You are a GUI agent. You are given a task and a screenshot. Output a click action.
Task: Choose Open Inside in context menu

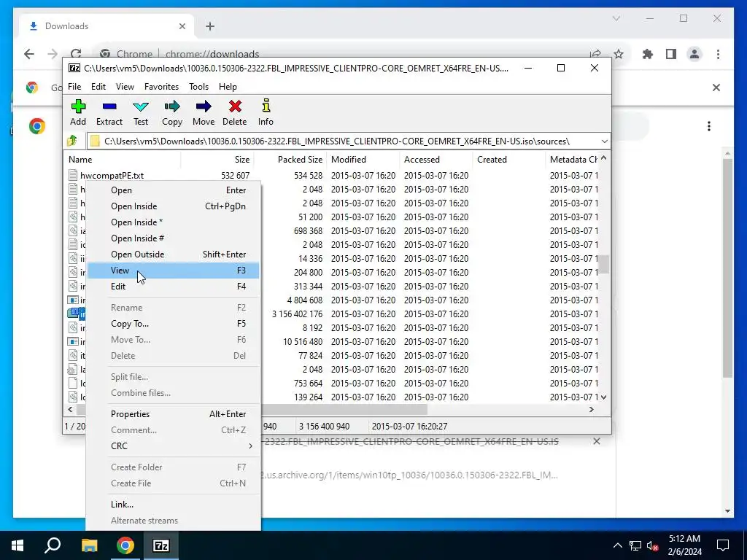tap(173, 206)
